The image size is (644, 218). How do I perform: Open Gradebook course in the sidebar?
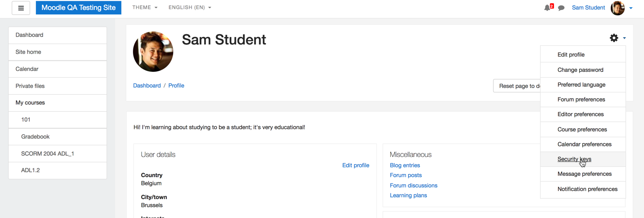(58, 137)
